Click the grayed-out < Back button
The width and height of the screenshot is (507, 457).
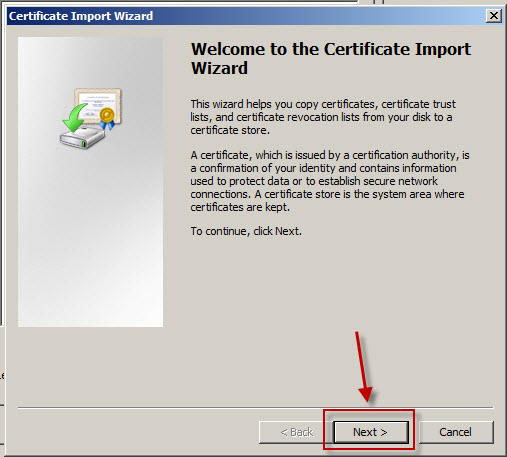(x=296, y=432)
